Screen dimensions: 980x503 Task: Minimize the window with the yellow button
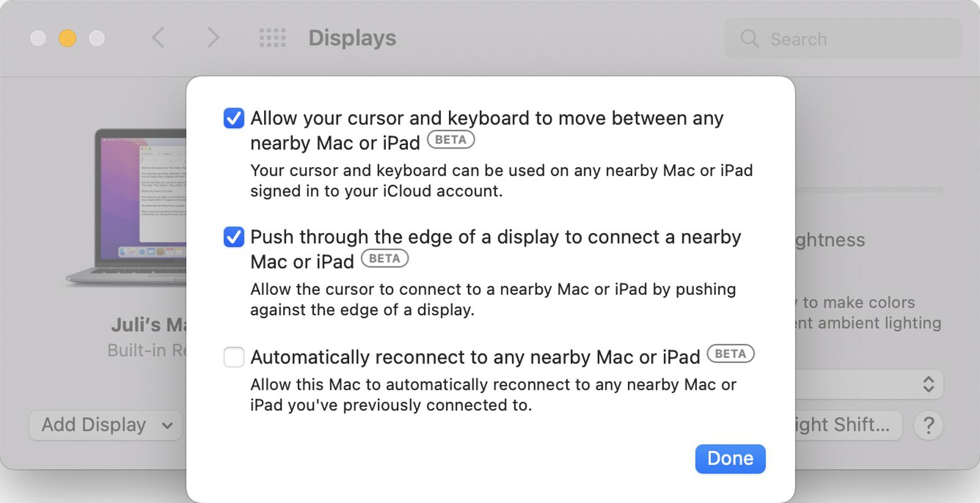67,38
